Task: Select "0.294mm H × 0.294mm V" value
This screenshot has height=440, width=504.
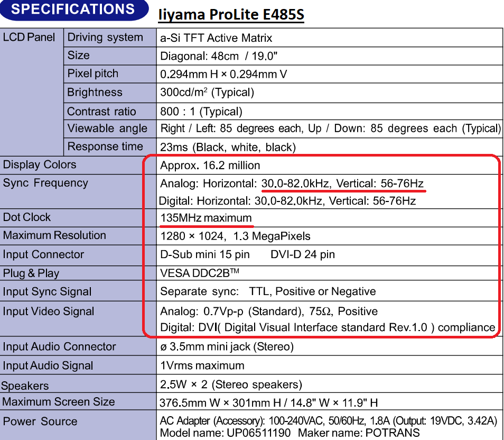Action: (223, 74)
